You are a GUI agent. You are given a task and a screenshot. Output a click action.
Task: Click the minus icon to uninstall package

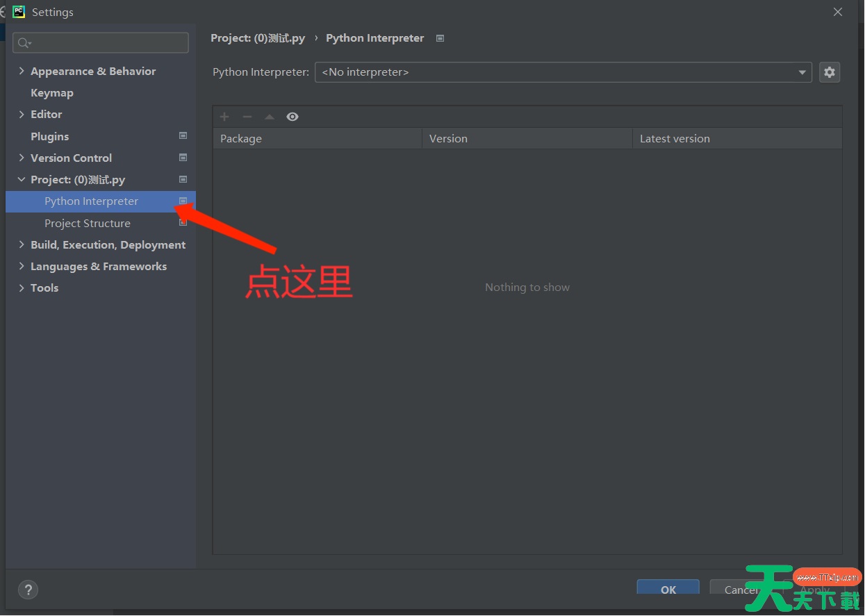point(247,117)
